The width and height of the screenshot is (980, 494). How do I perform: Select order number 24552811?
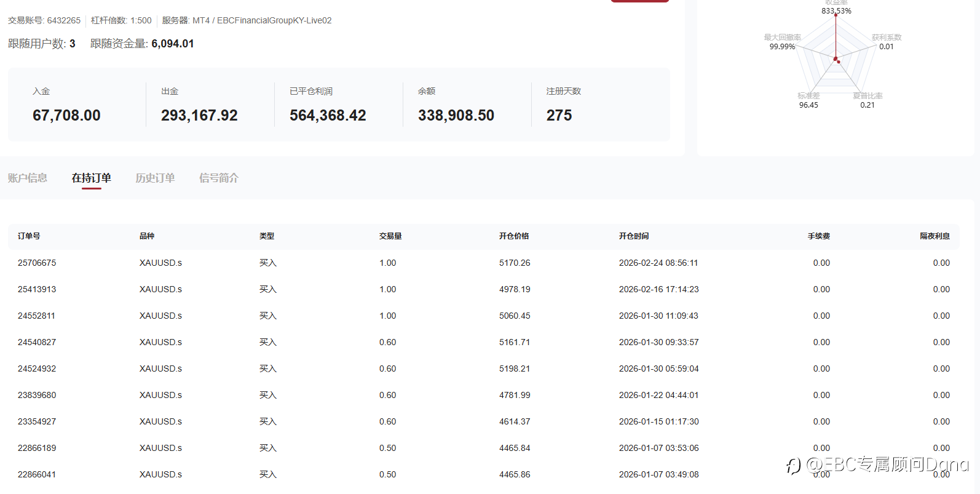(x=37, y=316)
